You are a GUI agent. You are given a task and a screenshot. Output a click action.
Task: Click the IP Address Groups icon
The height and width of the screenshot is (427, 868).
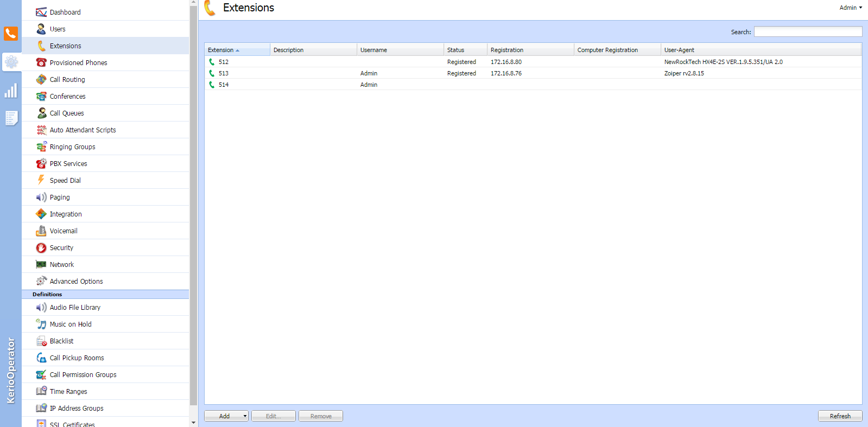point(41,408)
